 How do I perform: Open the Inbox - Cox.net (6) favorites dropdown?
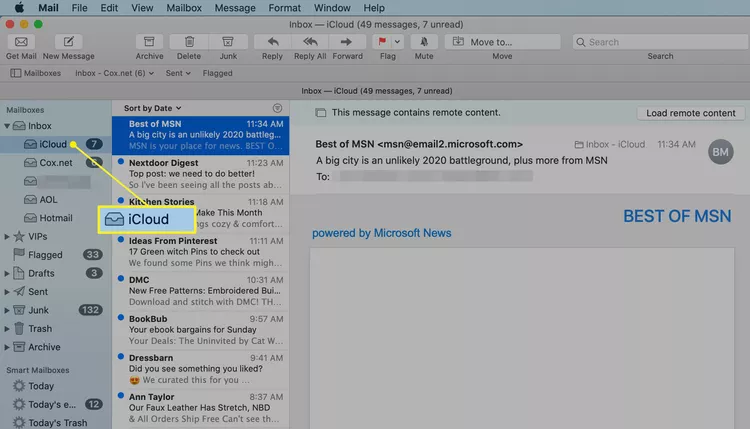[114, 73]
